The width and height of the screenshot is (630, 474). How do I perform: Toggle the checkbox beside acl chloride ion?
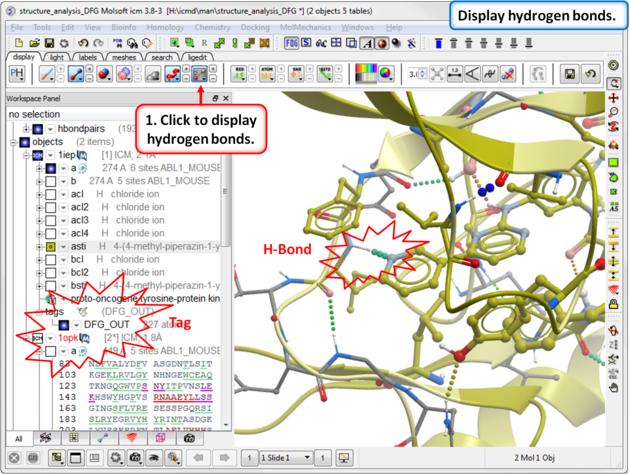(x=50, y=194)
